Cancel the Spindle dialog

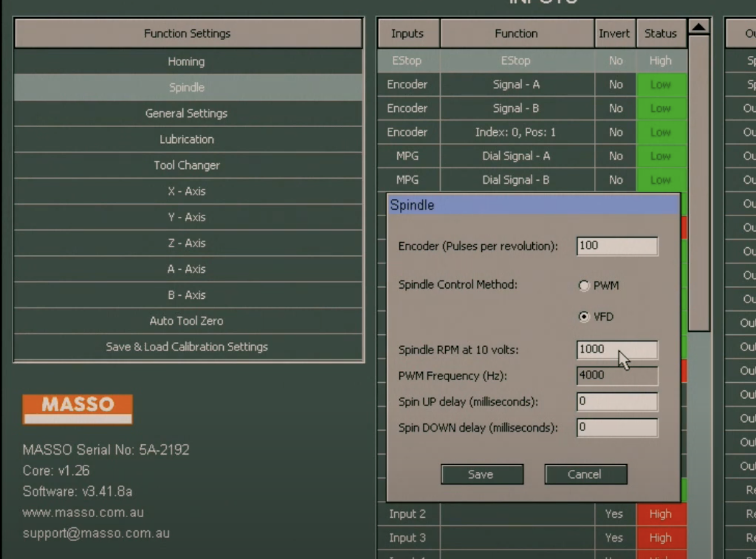pos(585,474)
